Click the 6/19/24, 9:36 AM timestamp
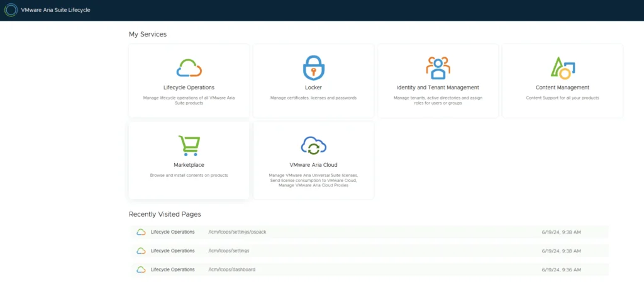 tap(561, 270)
